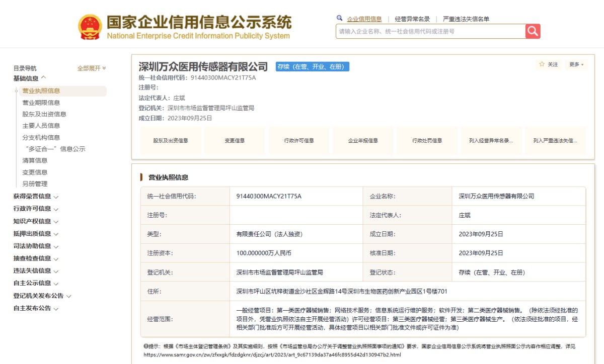This screenshot has height=364, width=604.
Task: Click the 登记状态 value cell
Action: click(519, 272)
